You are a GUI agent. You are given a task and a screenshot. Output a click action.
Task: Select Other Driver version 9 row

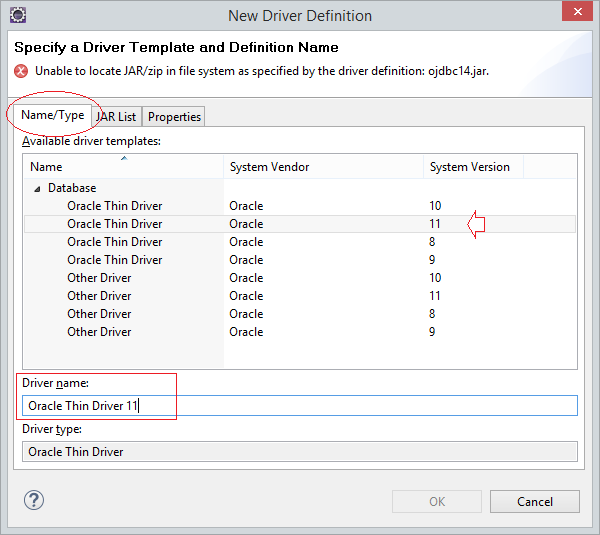(300, 332)
